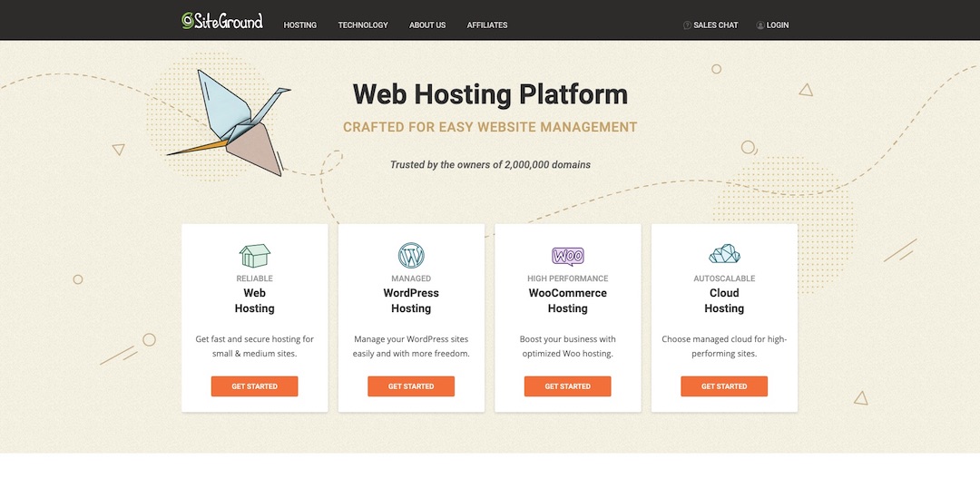
Task: Click 'Crafted for easy website management' subtitle
Action: (490, 128)
